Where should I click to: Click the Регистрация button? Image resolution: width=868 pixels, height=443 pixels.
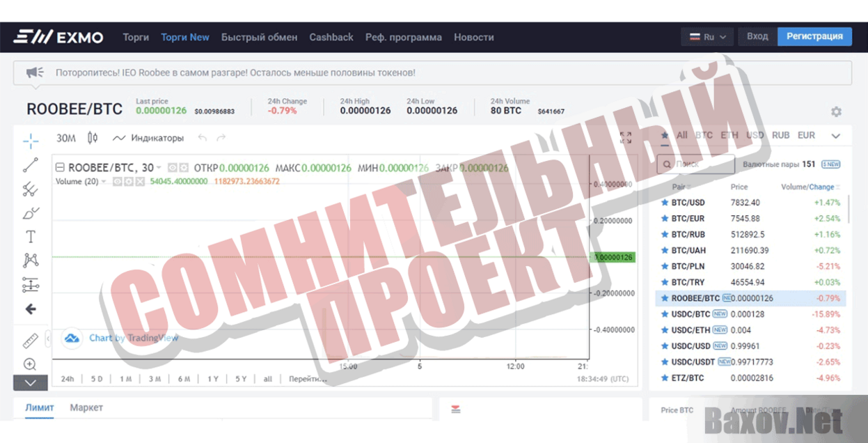(x=814, y=36)
